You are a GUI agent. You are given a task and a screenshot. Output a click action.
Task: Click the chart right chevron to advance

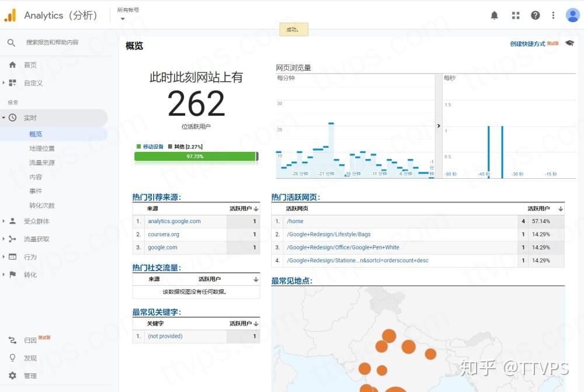coord(439,125)
